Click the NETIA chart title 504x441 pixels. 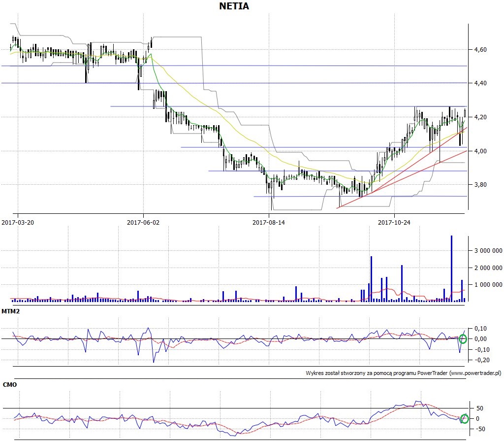point(234,6)
